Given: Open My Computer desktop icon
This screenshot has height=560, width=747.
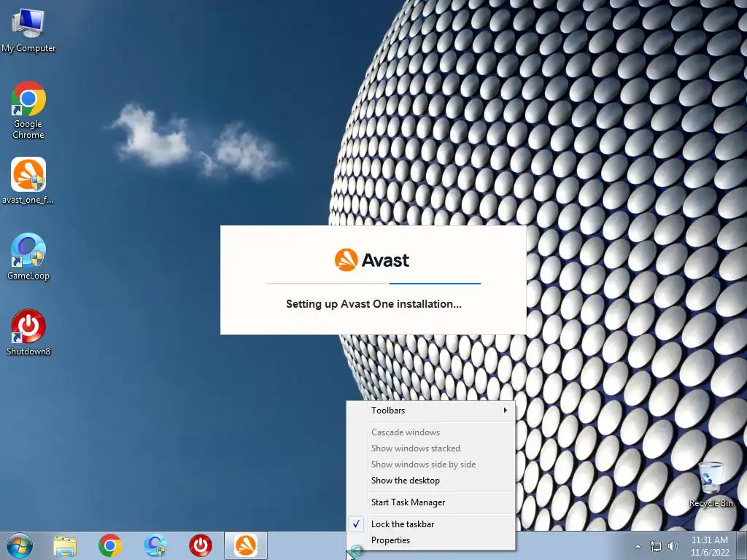Looking at the screenshot, I should [x=28, y=29].
